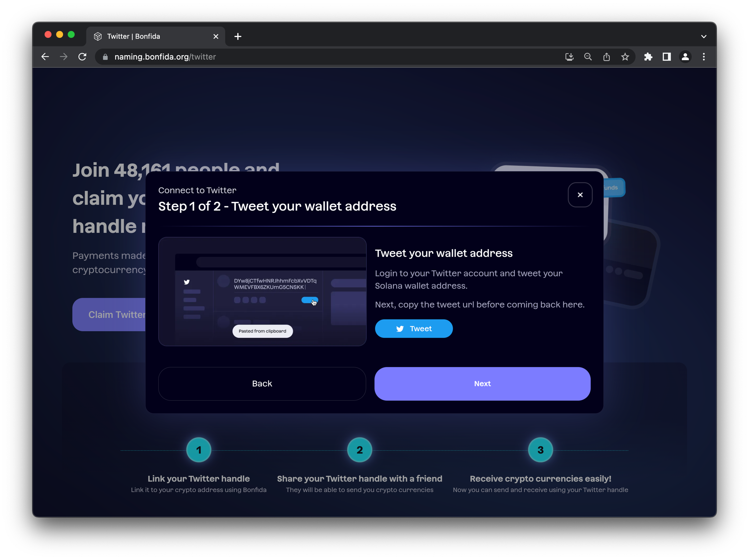Screen dimensions: 749x560
Task: Expand the tab search chevron
Action: 703,36
